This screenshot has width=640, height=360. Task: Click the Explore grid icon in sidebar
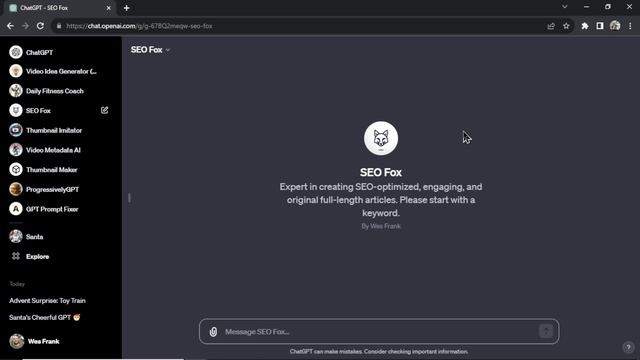coord(16,256)
